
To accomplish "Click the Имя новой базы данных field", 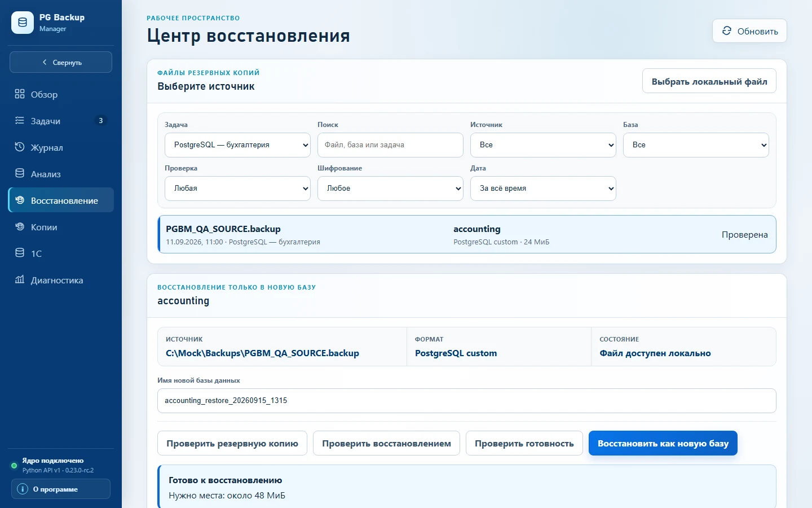I will coord(467,401).
